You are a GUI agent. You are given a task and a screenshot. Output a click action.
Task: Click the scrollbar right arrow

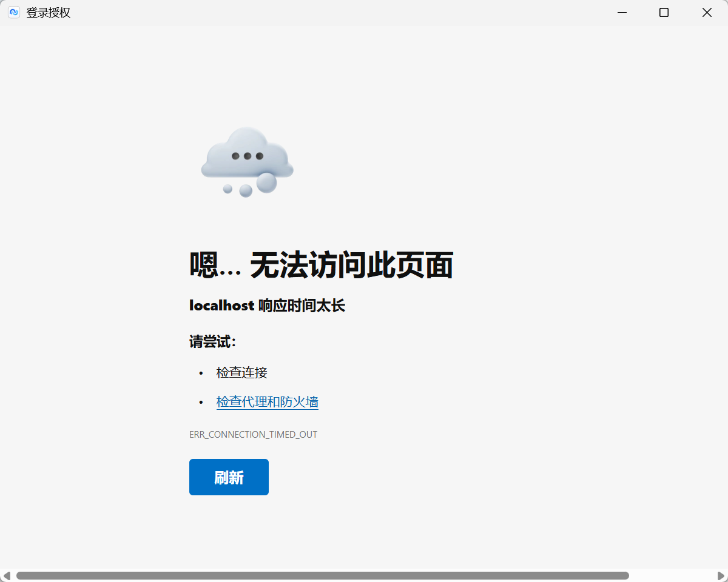[x=721, y=575]
